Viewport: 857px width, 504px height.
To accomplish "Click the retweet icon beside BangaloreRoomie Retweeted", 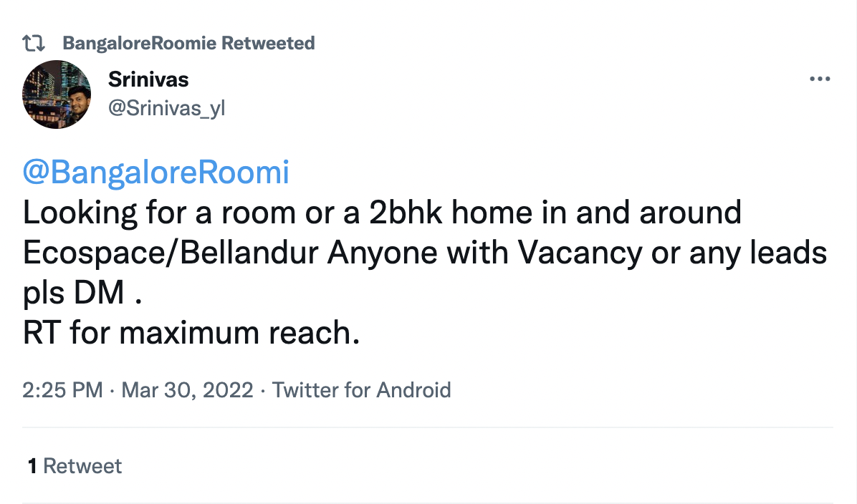I will pos(34,42).
